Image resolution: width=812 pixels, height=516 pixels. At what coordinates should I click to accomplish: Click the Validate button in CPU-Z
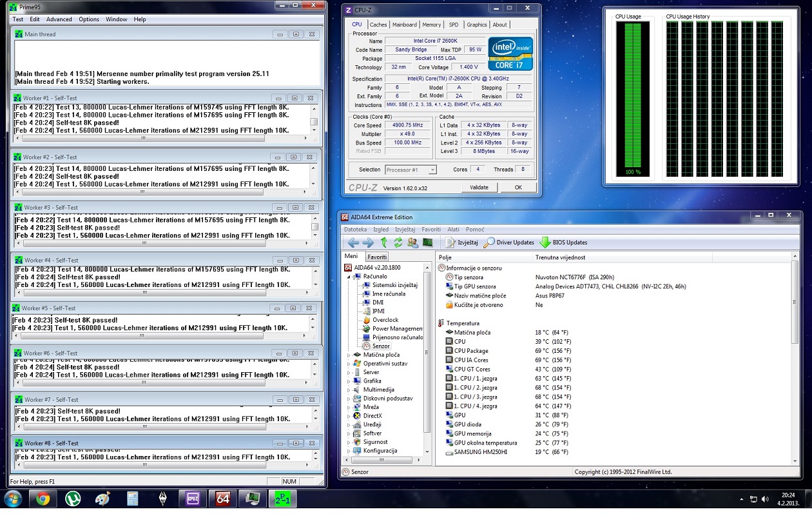479,187
